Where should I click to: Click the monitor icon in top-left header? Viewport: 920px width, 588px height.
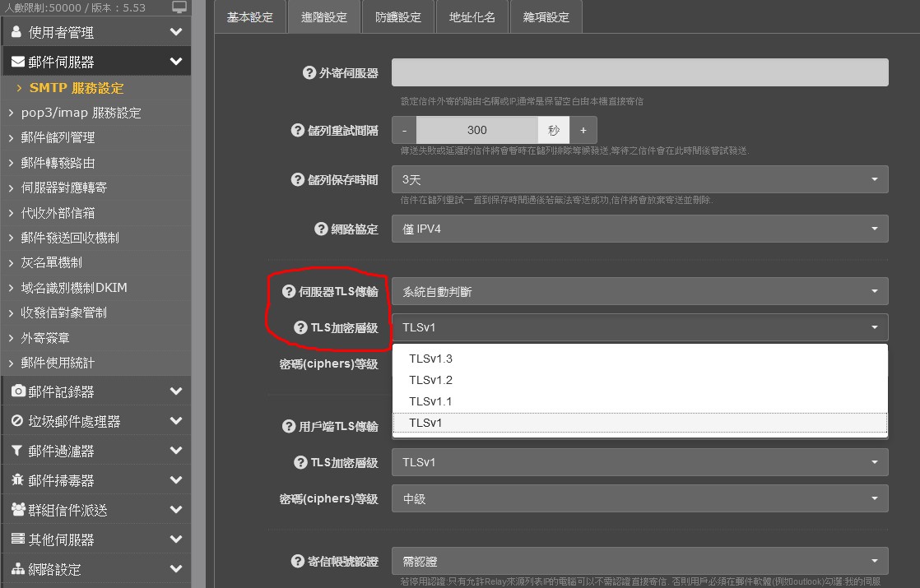click(179, 7)
